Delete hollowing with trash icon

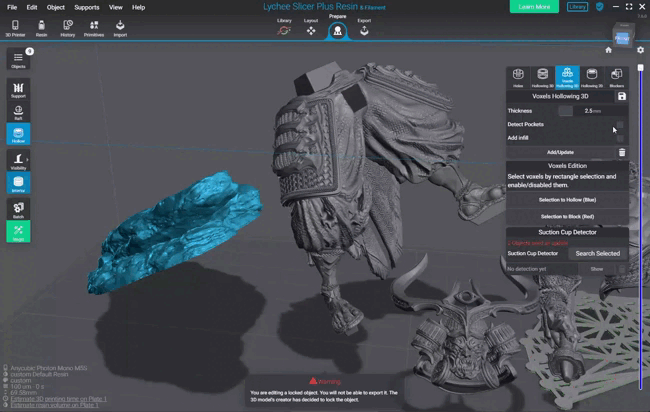click(622, 152)
